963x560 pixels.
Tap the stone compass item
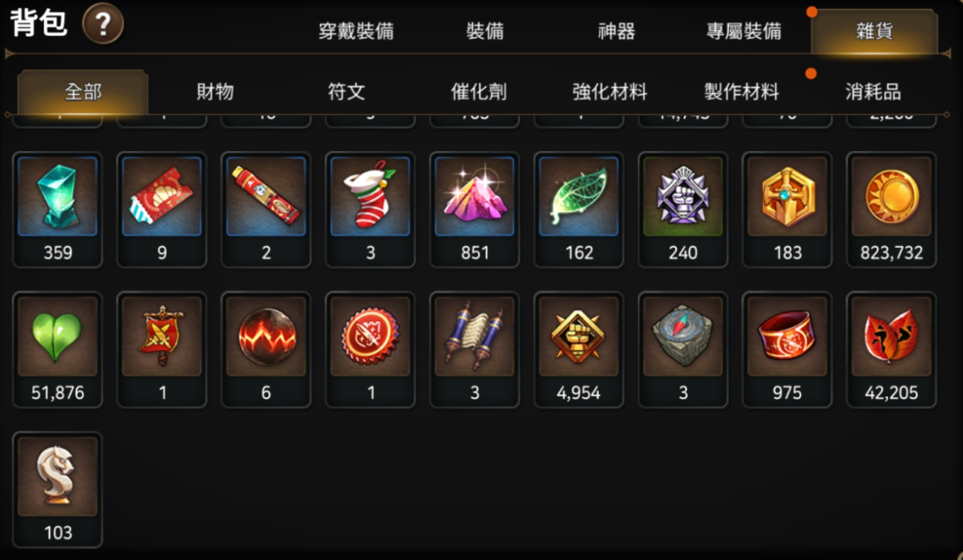coord(683,350)
